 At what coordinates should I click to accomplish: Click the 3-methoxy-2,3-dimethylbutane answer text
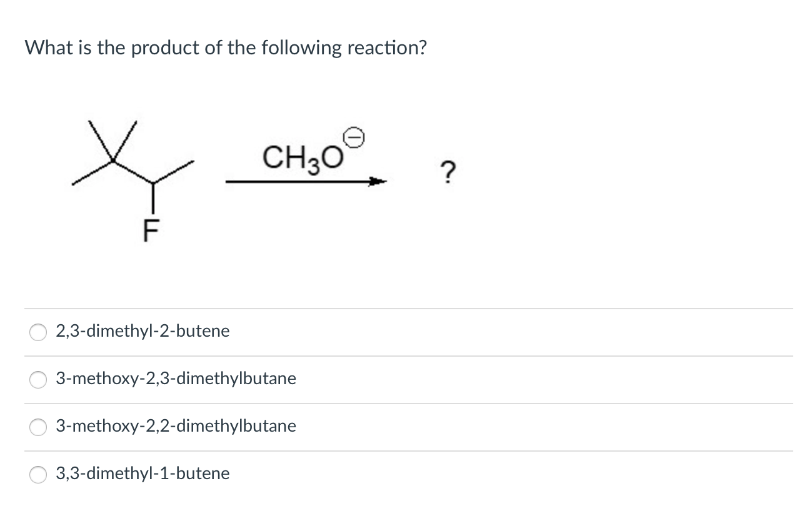(x=176, y=379)
